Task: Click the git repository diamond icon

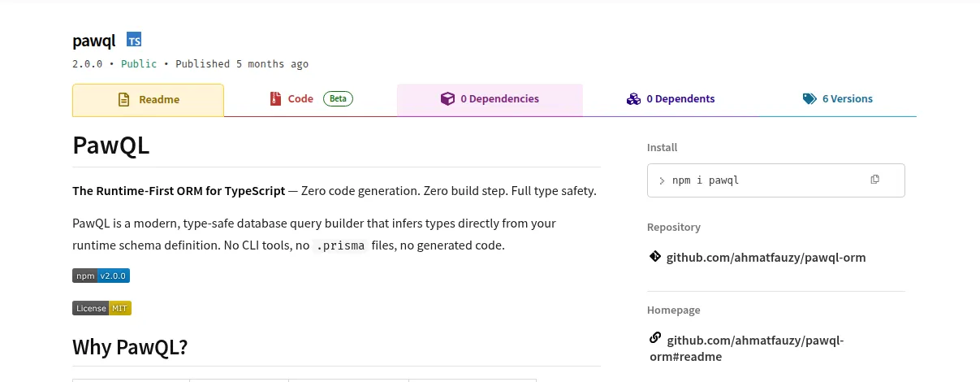Action: coord(655,257)
